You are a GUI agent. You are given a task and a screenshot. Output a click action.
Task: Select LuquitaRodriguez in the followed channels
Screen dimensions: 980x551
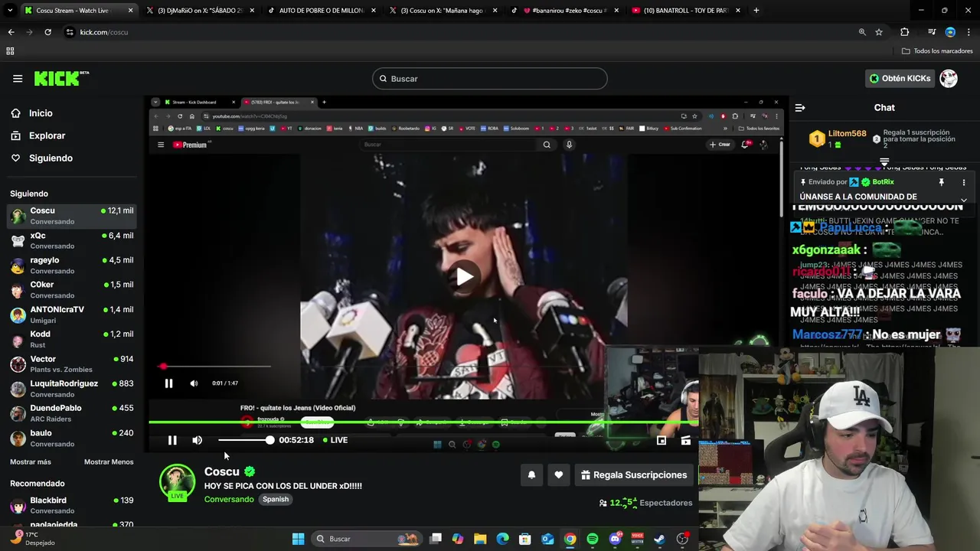(72, 388)
